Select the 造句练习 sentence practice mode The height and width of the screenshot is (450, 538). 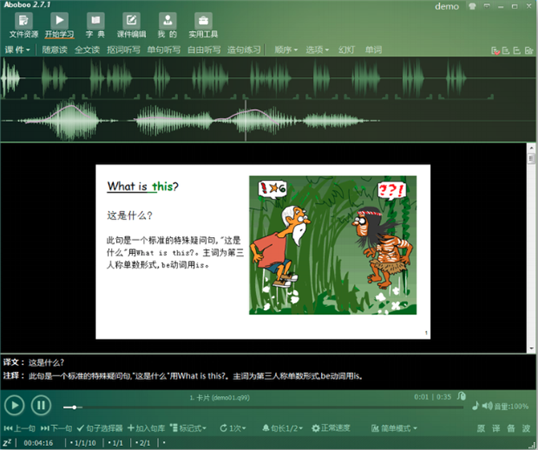click(244, 50)
